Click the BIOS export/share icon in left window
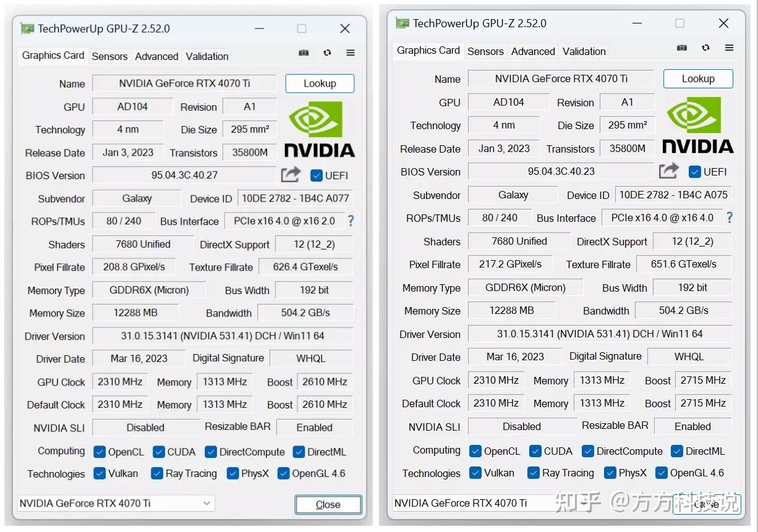The image size is (758, 532). tap(290, 175)
